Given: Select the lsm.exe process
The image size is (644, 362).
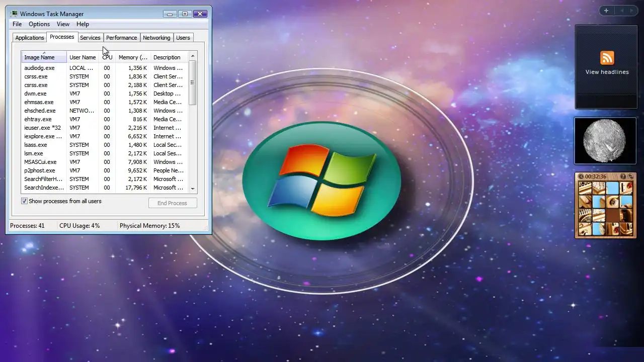Looking at the screenshot, I should point(105,153).
